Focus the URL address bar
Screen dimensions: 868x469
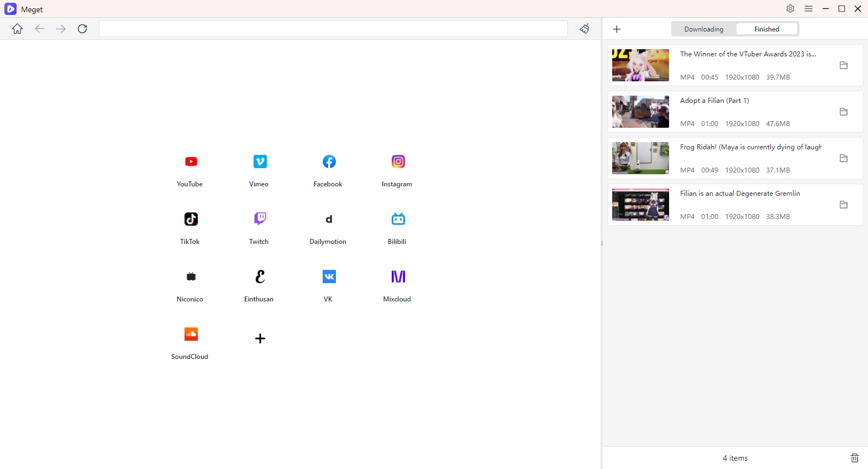coord(333,29)
